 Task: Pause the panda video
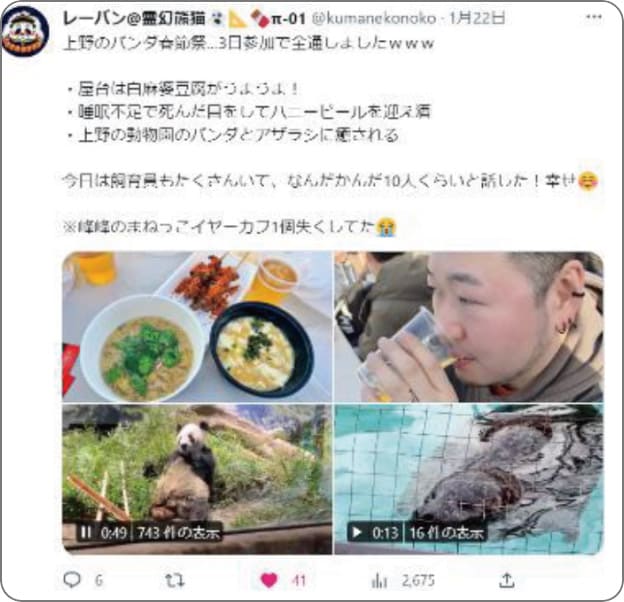point(86,532)
